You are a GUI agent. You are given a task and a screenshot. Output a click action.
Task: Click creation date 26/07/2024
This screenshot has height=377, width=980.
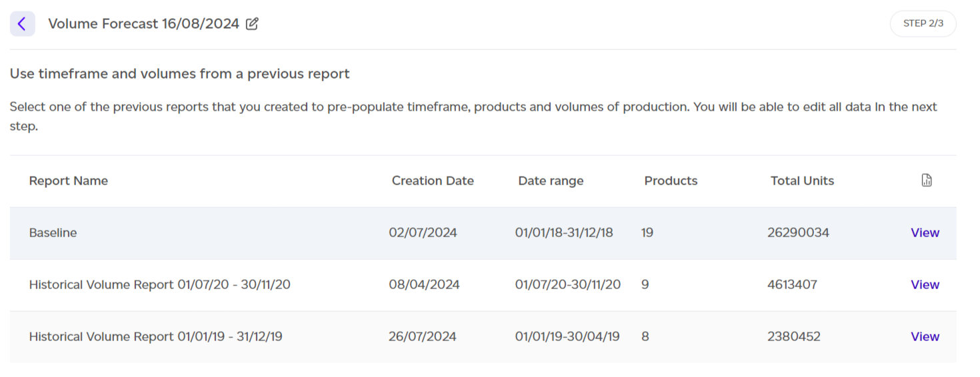pos(423,336)
